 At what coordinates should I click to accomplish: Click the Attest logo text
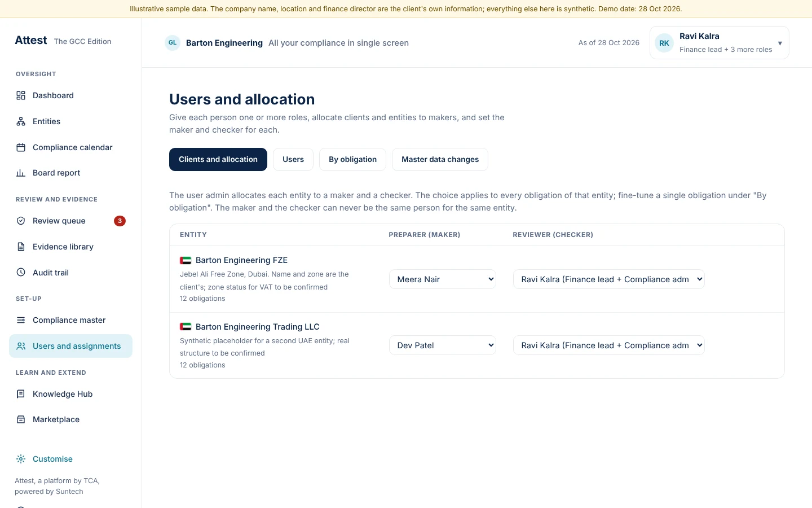coord(31,40)
